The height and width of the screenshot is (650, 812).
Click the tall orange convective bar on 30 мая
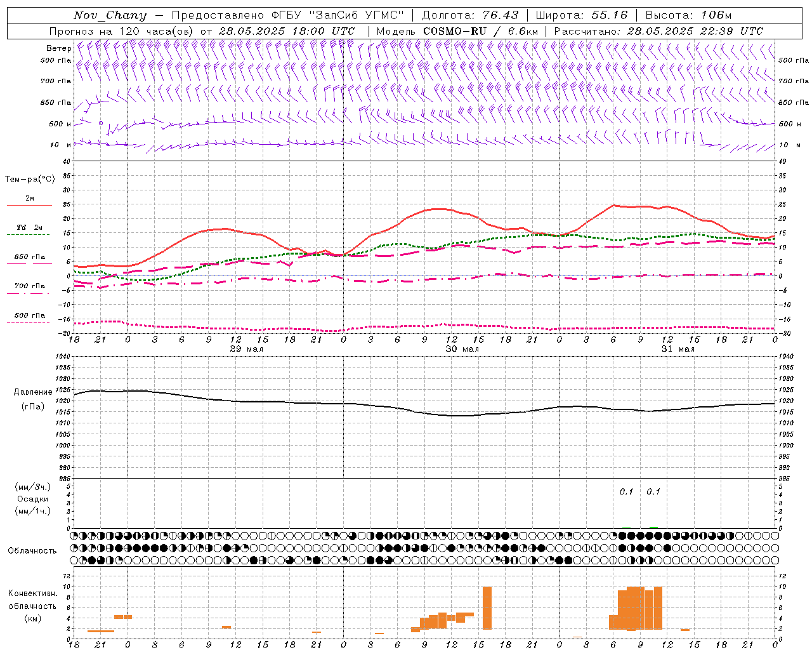487,607
